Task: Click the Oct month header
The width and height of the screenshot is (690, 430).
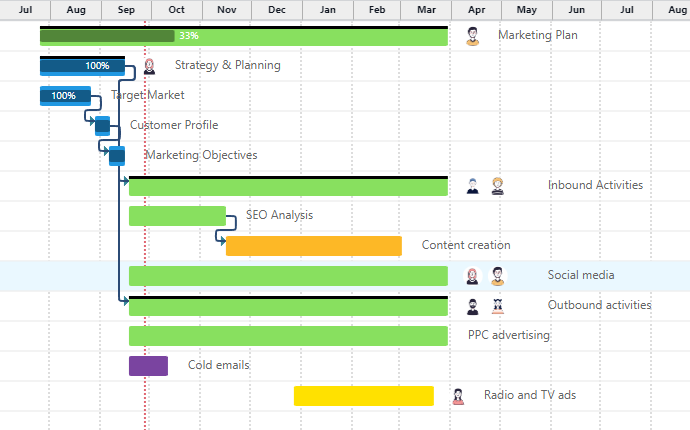Action: point(176,9)
